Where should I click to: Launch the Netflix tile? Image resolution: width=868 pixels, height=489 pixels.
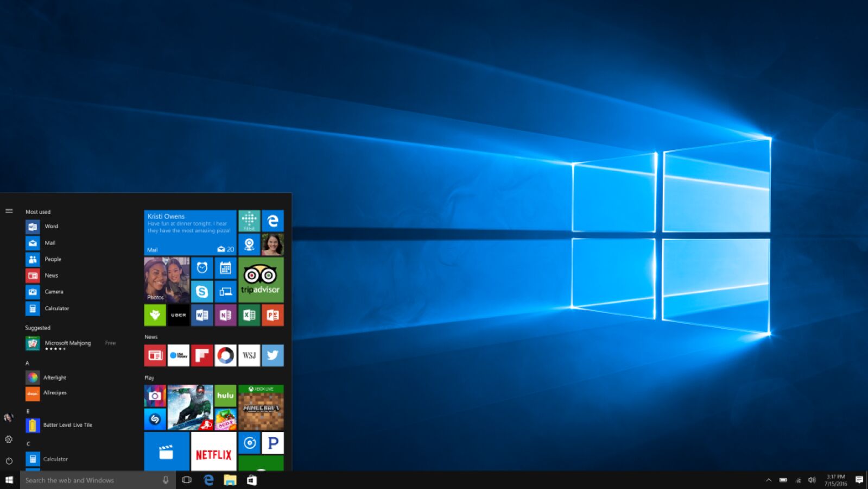click(213, 452)
